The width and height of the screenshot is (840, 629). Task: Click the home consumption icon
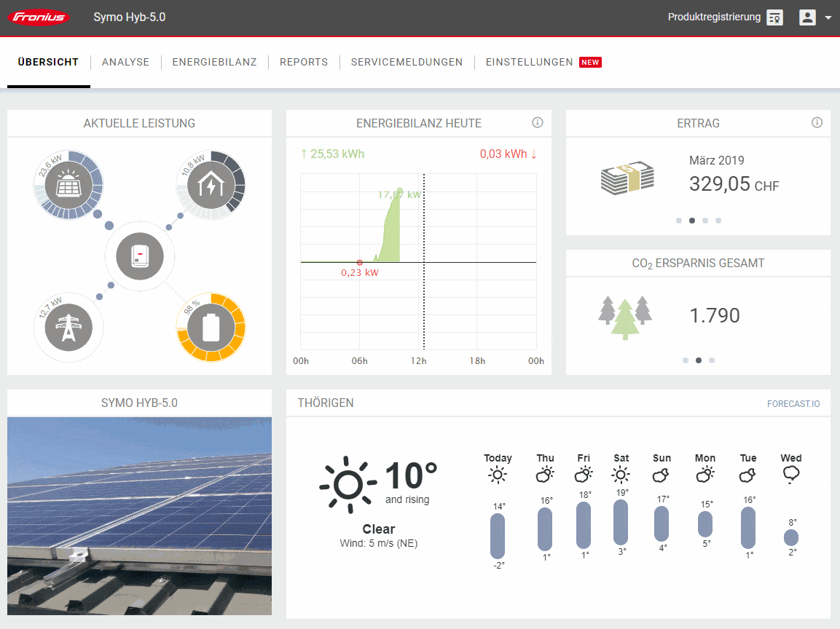[211, 185]
